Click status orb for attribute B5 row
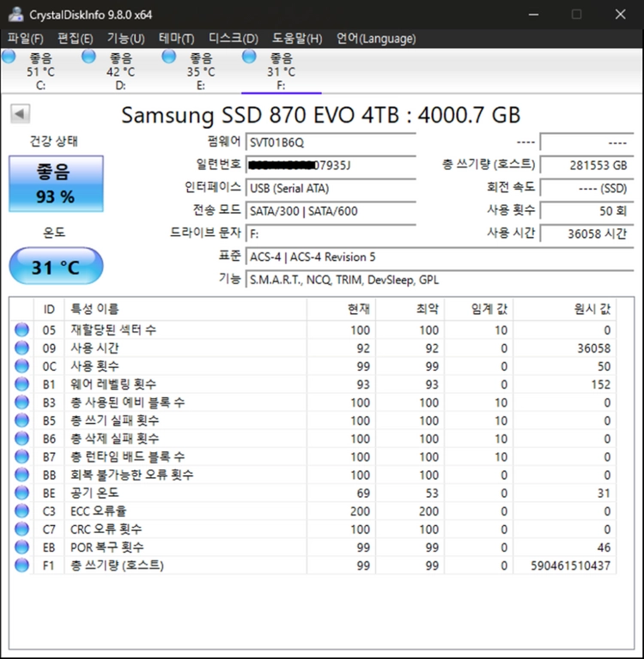644x659 pixels. 21,420
